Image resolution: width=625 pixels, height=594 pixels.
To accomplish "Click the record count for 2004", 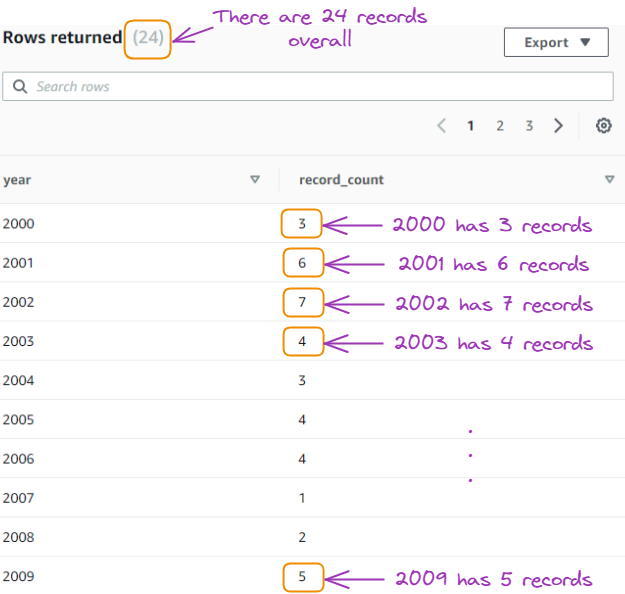I will 302,380.
